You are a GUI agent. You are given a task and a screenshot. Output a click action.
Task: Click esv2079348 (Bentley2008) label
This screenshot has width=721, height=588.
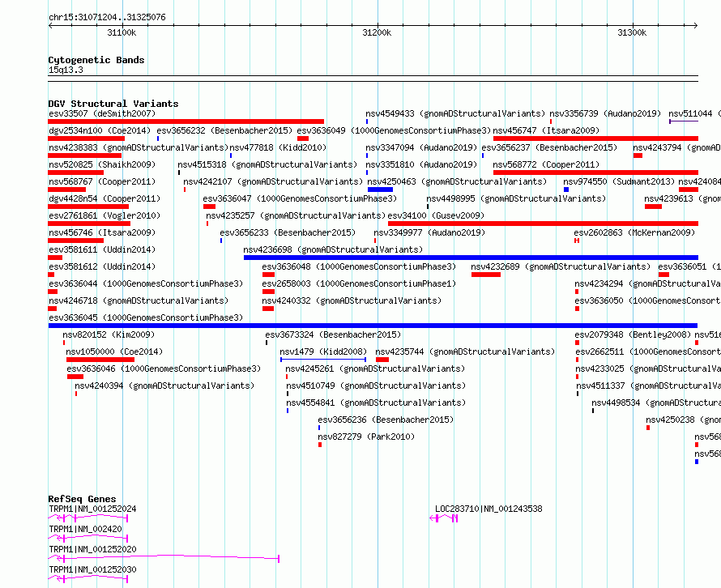[633, 334]
